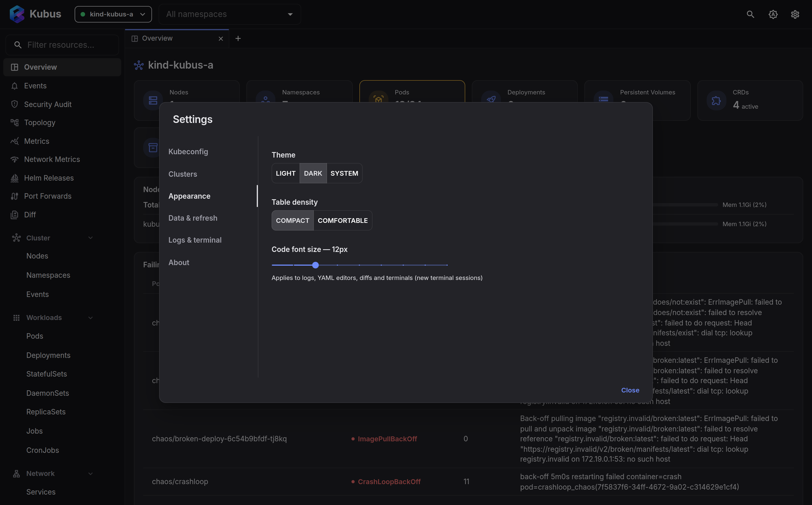Image resolution: width=812 pixels, height=505 pixels.
Task: Click the Overview sidebar icon
Action: point(14,67)
